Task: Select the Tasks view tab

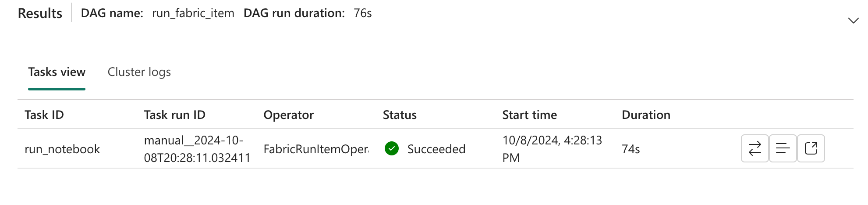Action: [57, 72]
